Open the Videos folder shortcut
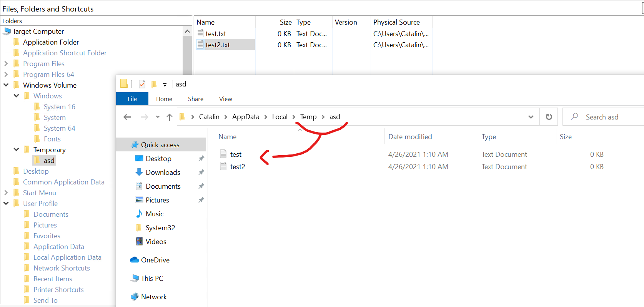Screen dimensions: 644x307 [x=156, y=242]
